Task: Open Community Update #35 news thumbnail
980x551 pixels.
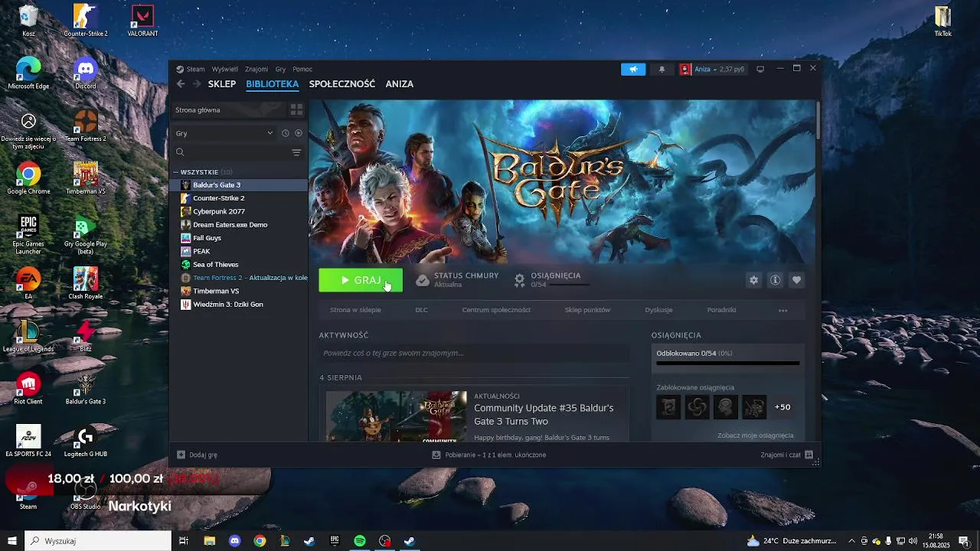Action: (396, 416)
